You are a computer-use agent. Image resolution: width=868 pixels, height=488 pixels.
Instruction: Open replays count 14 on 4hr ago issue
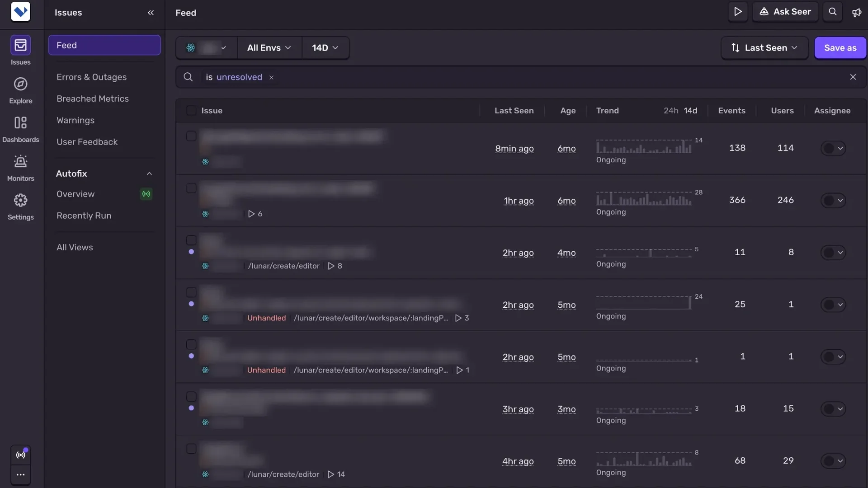click(x=336, y=474)
